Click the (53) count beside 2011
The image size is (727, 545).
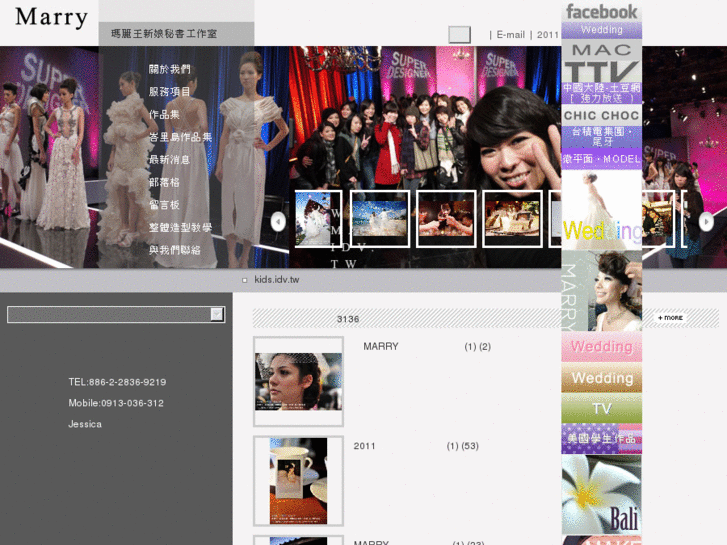click(470, 446)
